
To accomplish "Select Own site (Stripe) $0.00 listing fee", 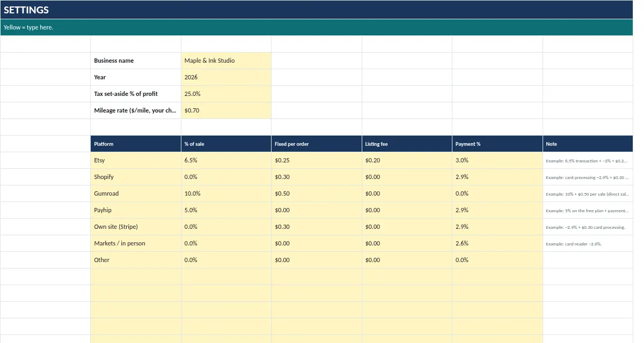I will coord(407,227).
